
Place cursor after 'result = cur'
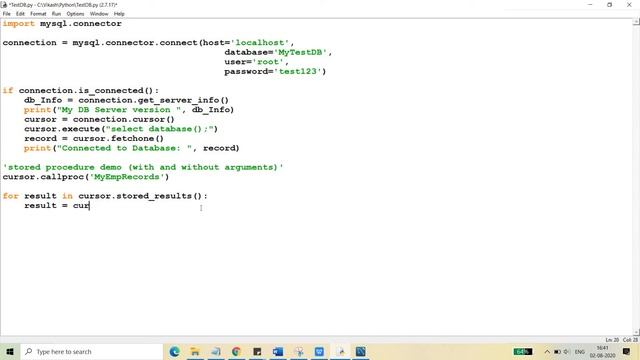point(90,206)
